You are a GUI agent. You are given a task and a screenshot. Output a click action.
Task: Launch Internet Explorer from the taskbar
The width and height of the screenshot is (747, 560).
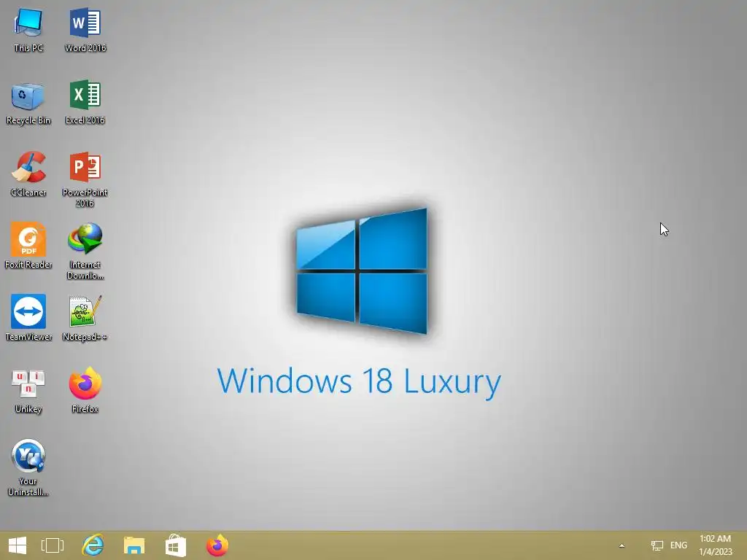(93, 545)
